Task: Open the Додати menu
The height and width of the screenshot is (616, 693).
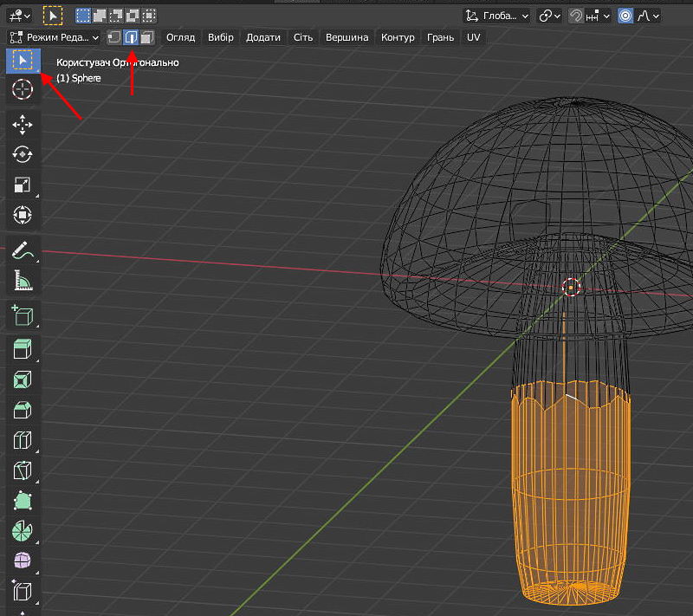Action: coord(263,37)
